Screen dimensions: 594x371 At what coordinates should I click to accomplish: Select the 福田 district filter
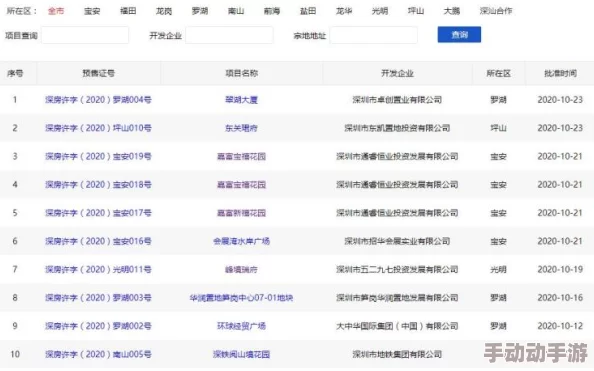click(x=128, y=11)
